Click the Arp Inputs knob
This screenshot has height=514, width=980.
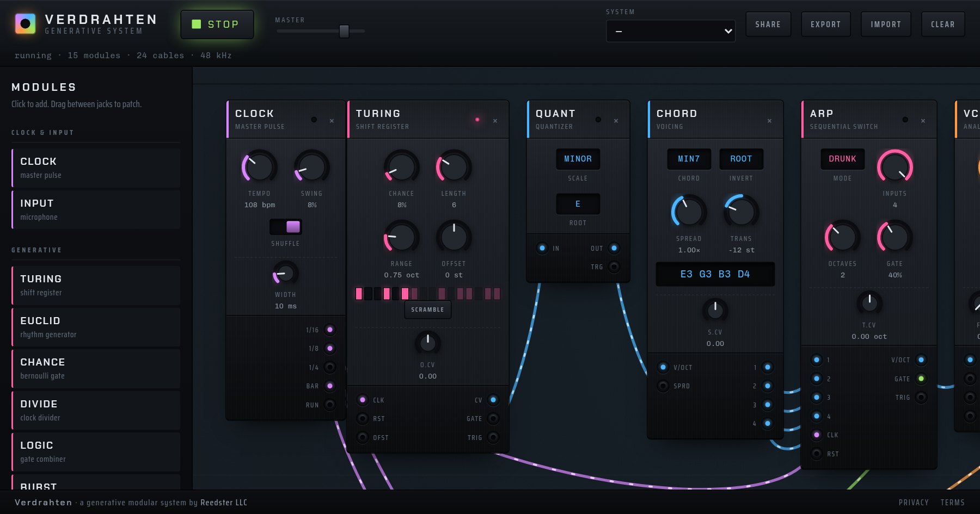[895, 167]
